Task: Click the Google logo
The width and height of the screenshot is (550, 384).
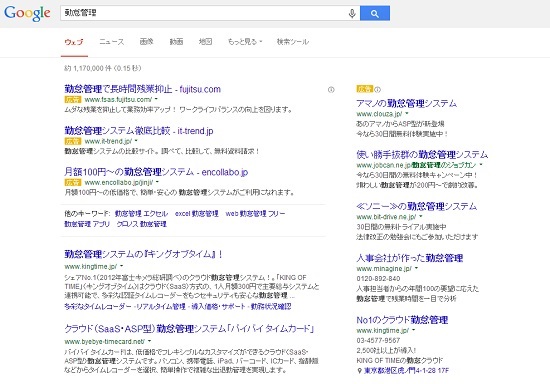Action: [x=27, y=13]
